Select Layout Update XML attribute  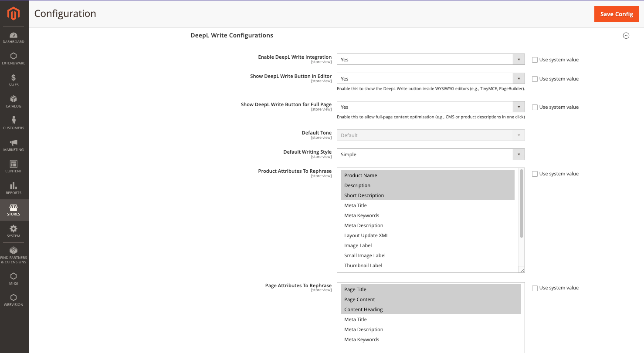427,235
